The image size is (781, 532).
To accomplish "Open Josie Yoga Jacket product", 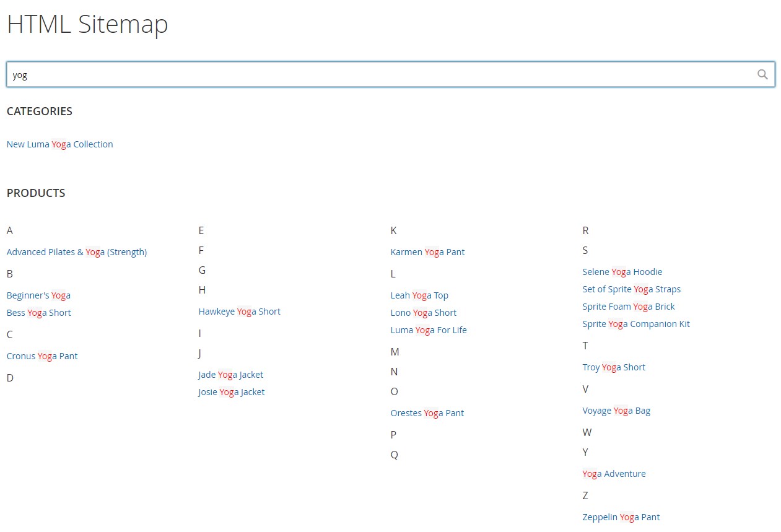I will (x=232, y=392).
